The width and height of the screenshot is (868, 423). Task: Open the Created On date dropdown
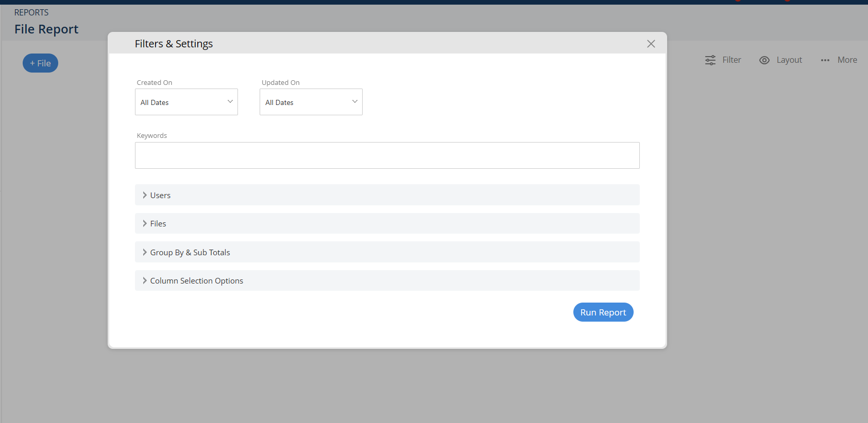(x=186, y=102)
